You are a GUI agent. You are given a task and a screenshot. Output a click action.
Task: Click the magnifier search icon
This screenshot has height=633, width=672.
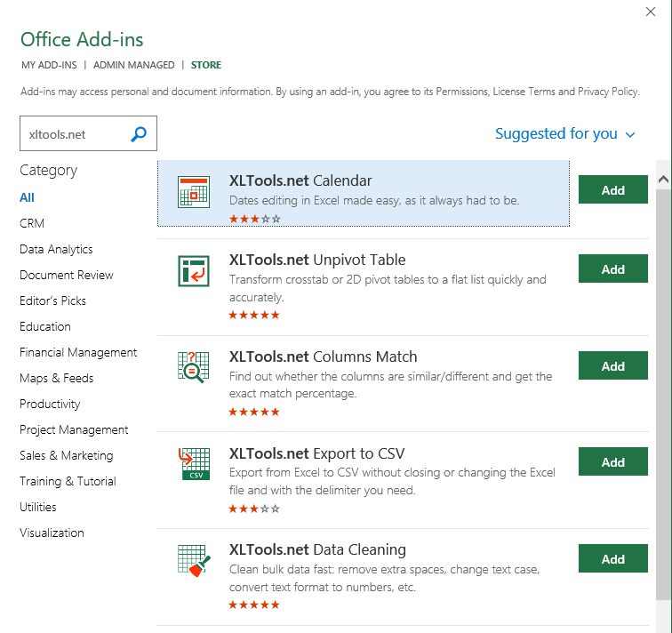(x=139, y=134)
